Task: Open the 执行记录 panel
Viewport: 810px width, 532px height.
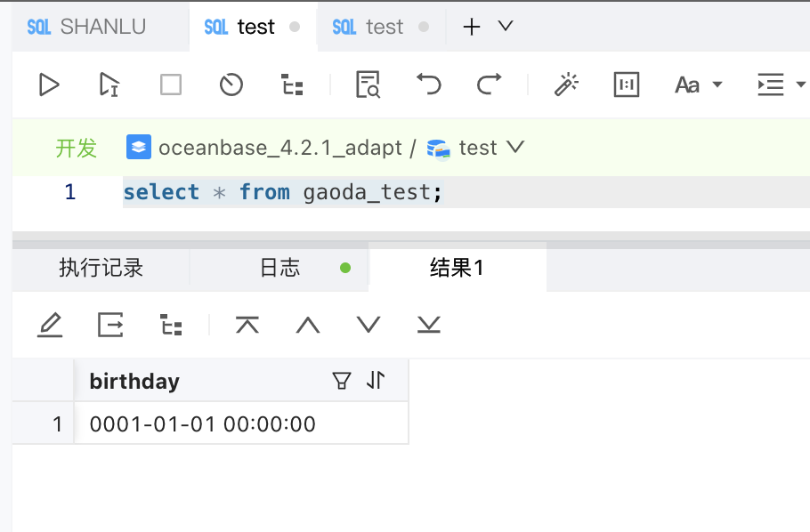Action: pyautogui.click(x=101, y=268)
